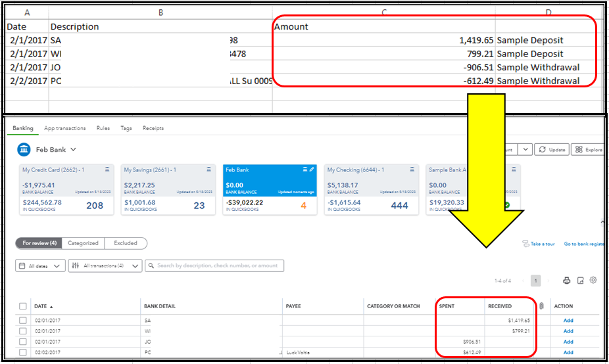This screenshot has width=609, height=364.
Task: Open the Tags tab
Action: click(x=126, y=128)
